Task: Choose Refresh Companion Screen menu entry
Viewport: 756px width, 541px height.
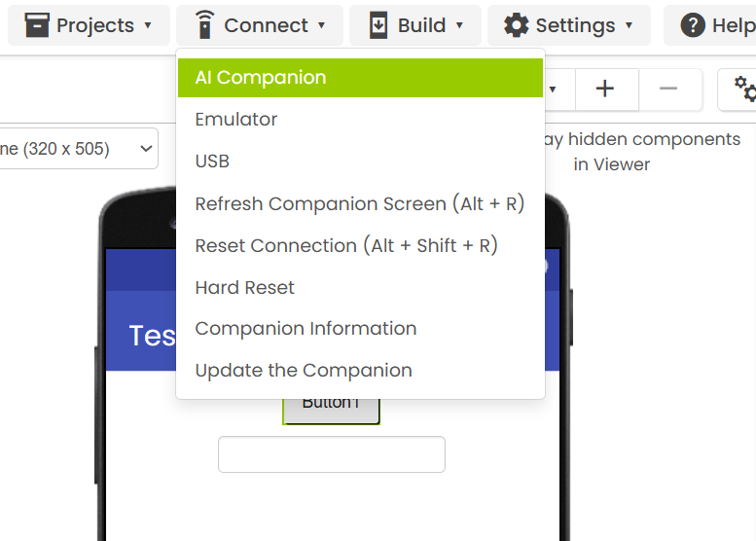Action: [x=360, y=204]
